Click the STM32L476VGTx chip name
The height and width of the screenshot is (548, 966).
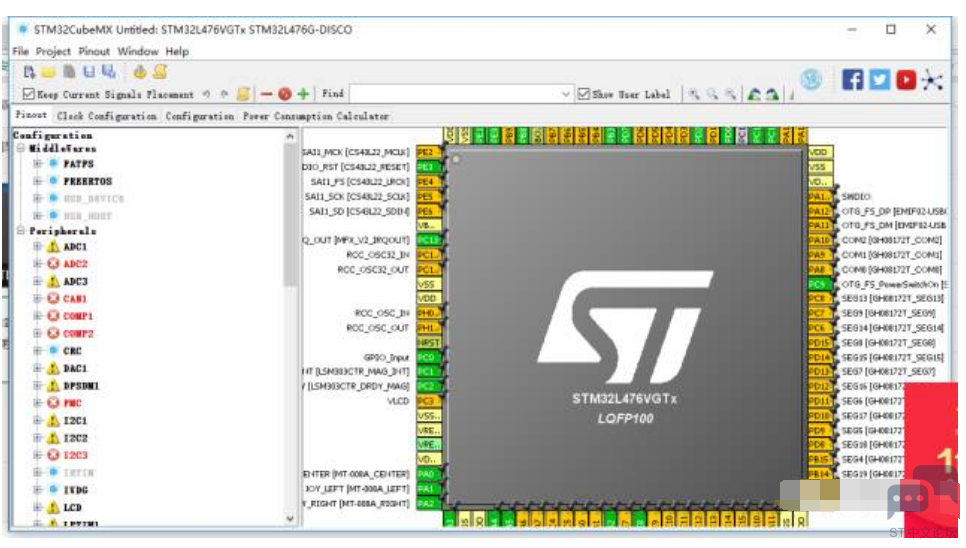tap(624, 399)
